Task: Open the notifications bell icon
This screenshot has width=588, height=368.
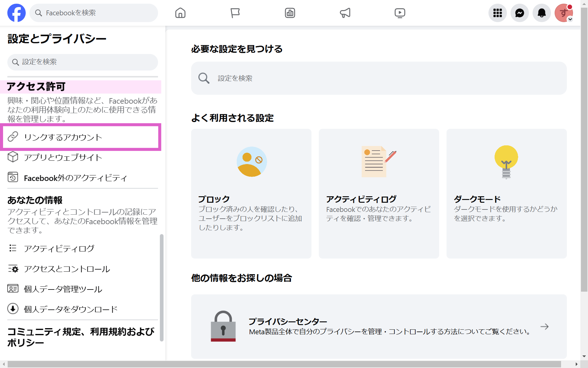Action: point(541,13)
